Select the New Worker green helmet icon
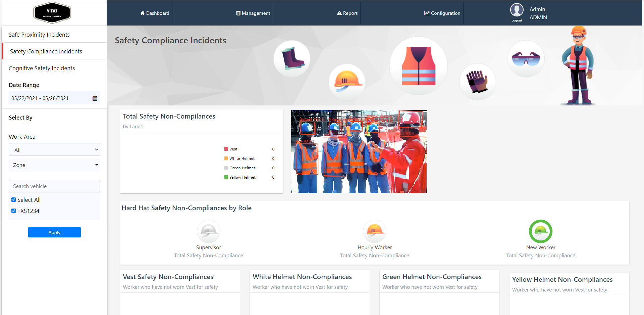Image resolution: width=644 pixels, height=315 pixels. pos(540,231)
